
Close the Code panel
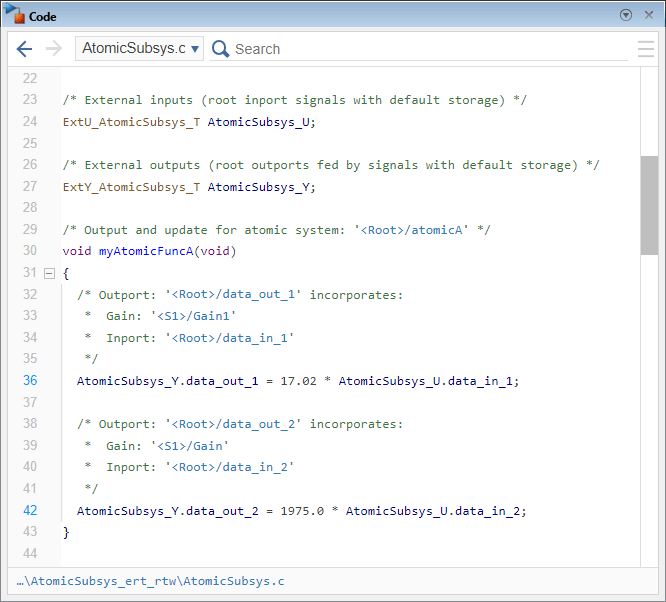point(649,15)
